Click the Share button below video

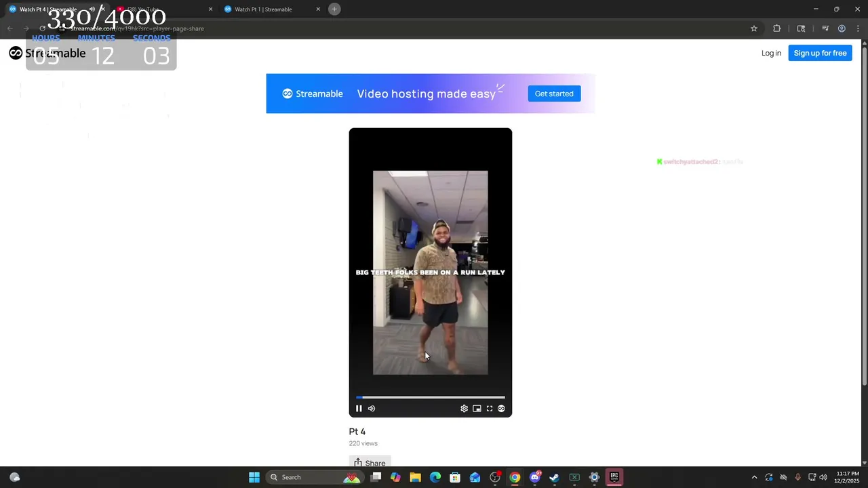[370, 463]
